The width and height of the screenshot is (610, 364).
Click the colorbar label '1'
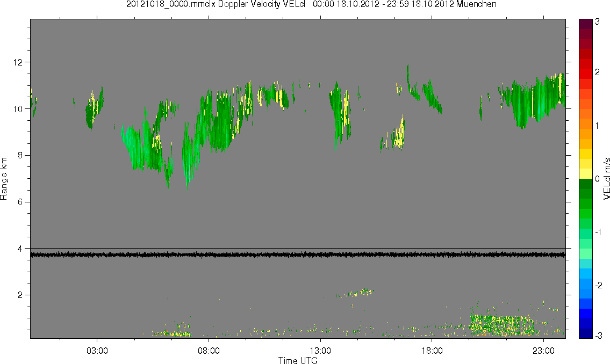598,126
